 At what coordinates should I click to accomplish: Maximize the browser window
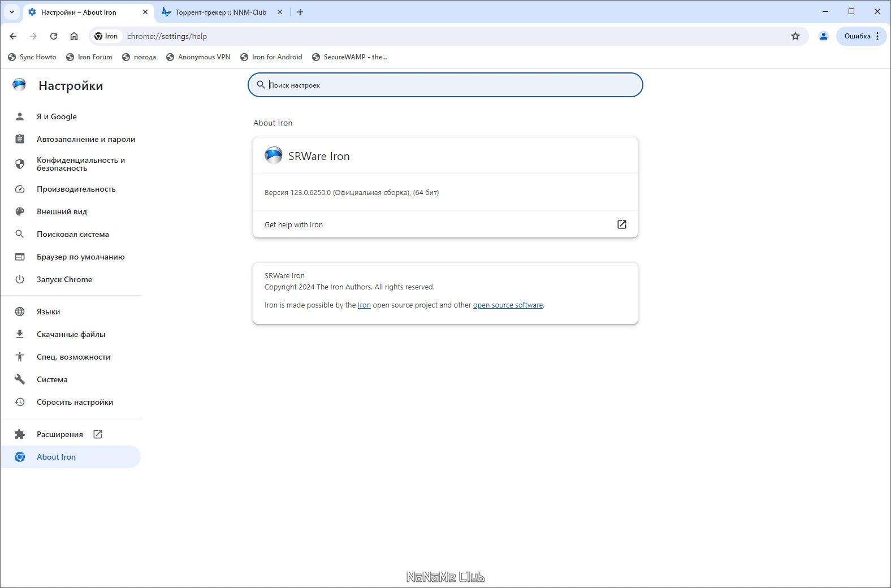pos(851,11)
